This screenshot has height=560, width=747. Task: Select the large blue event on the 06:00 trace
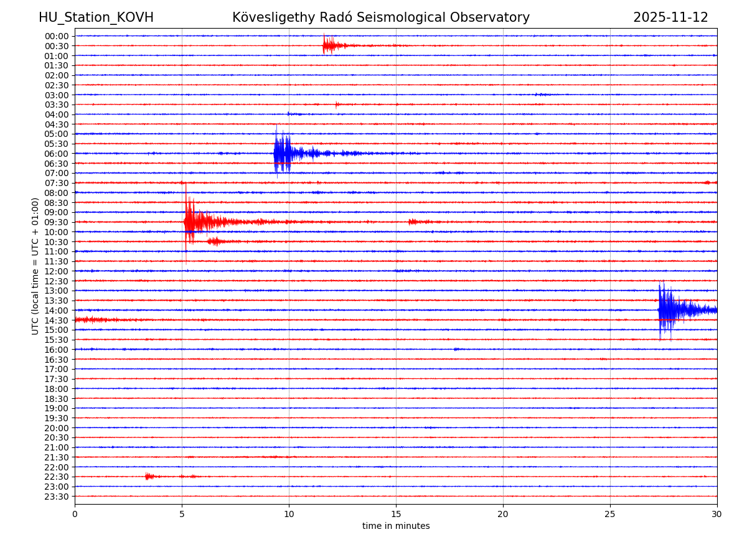point(283,154)
